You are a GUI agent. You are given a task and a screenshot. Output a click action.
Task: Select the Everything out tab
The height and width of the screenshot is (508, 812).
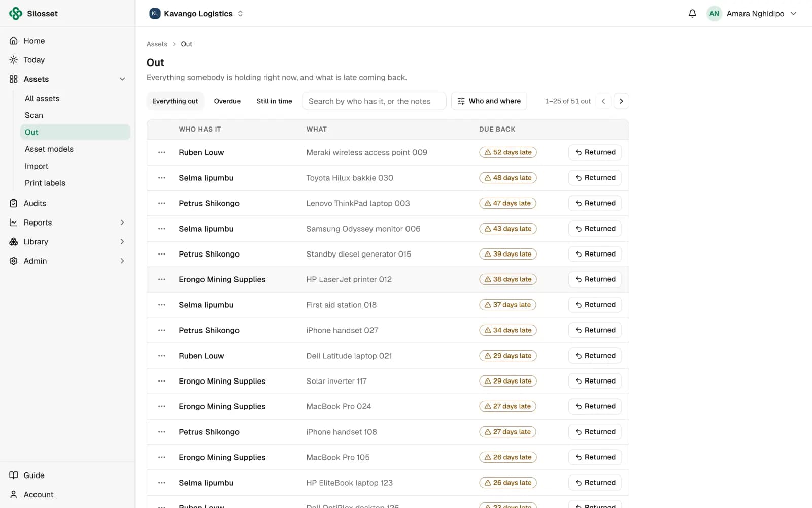(175, 101)
